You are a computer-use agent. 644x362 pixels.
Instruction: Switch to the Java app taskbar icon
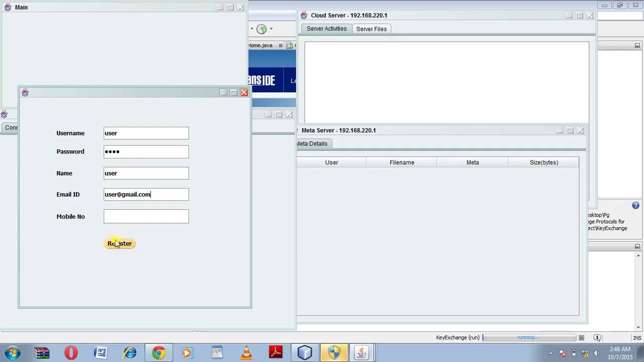click(x=361, y=353)
